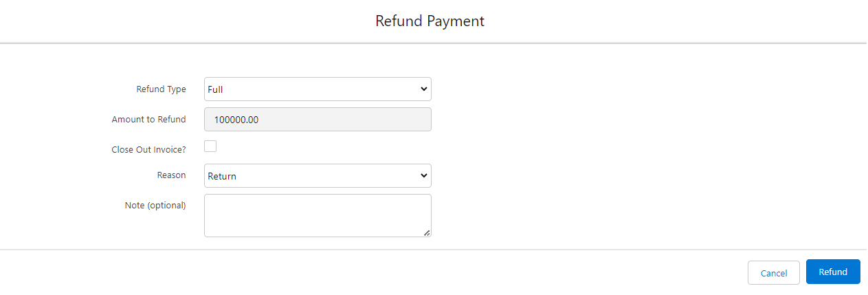
Task: Select the Amount to Refund field
Action: pyautogui.click(x=318, y=120)
